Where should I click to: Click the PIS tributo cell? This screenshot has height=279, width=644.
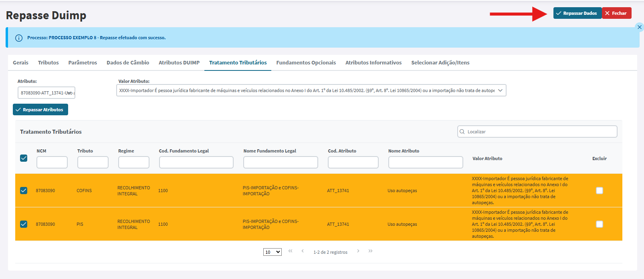tap(80, 224)
